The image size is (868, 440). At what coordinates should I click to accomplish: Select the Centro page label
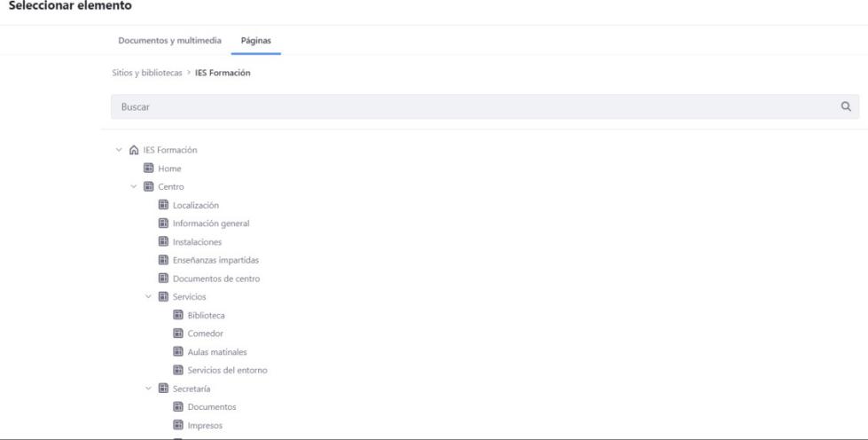(x=171, y=187)
